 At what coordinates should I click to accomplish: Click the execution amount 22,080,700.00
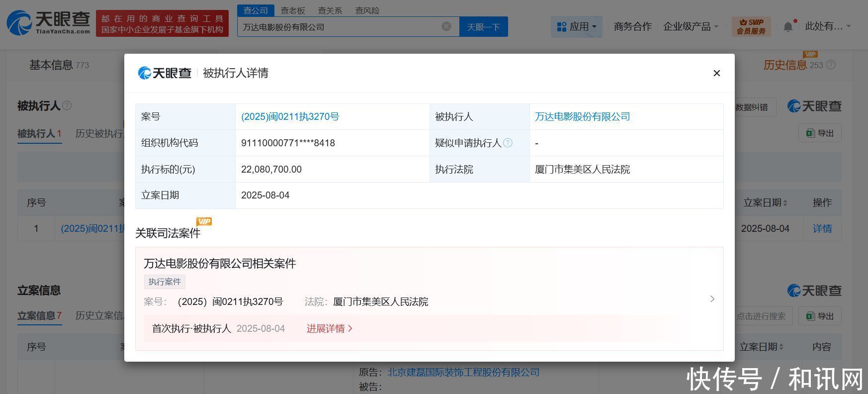[271, 169]
